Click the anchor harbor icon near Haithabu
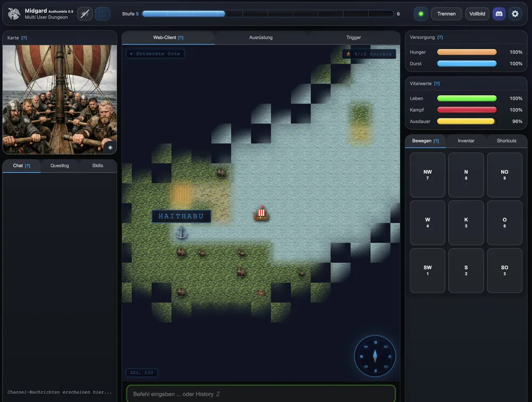This screenshot has width=532, height=402. click(181, 233)
